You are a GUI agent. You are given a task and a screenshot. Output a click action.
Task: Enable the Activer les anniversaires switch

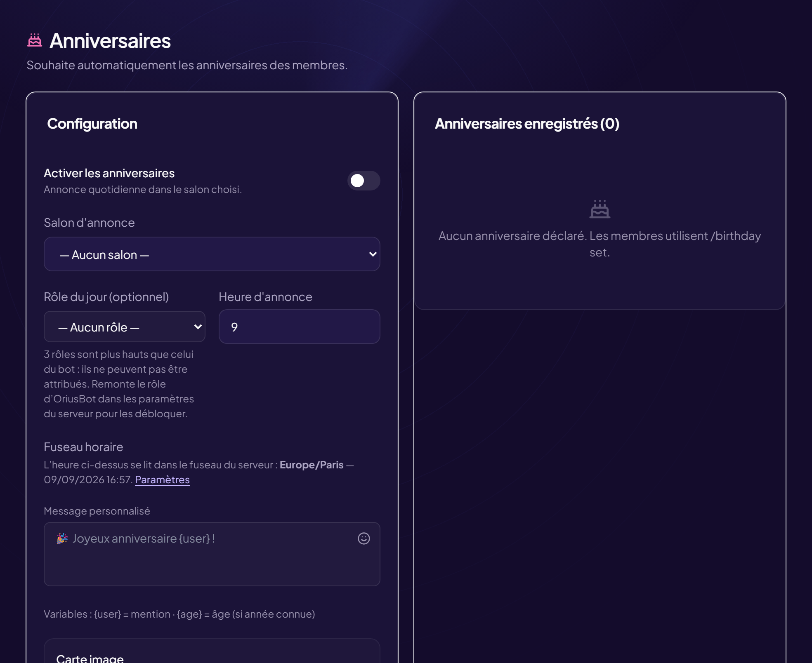(364, 181)
